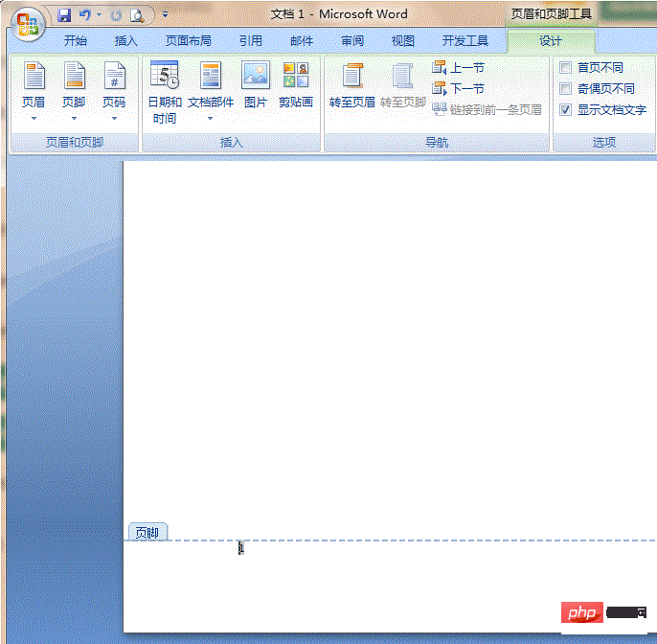Click the Office button logo
This screenshot has height=644, width=657.
tap(28, 23)
